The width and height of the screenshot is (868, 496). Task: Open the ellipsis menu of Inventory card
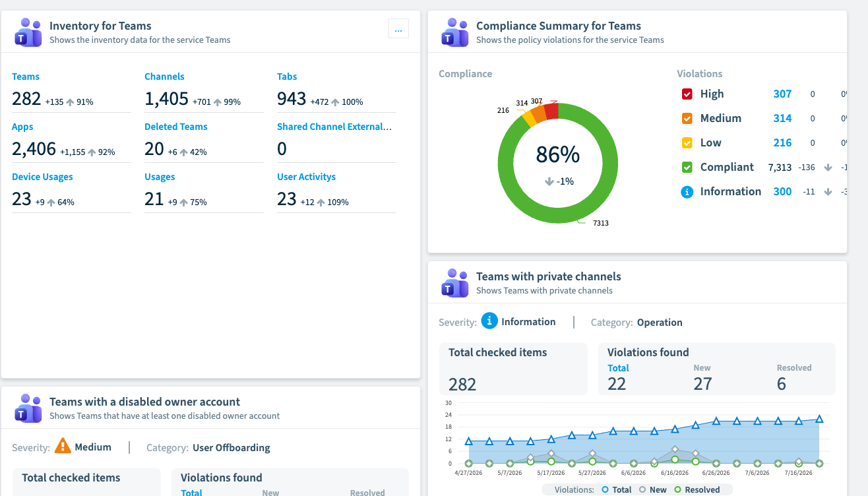pos(398,28)
